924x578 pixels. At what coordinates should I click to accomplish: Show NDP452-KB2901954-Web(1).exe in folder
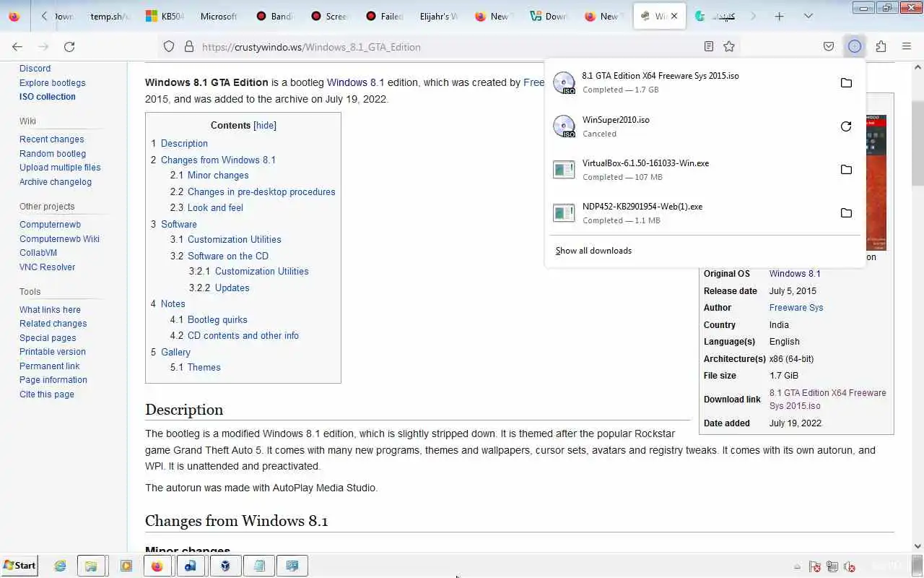[846, 213]
